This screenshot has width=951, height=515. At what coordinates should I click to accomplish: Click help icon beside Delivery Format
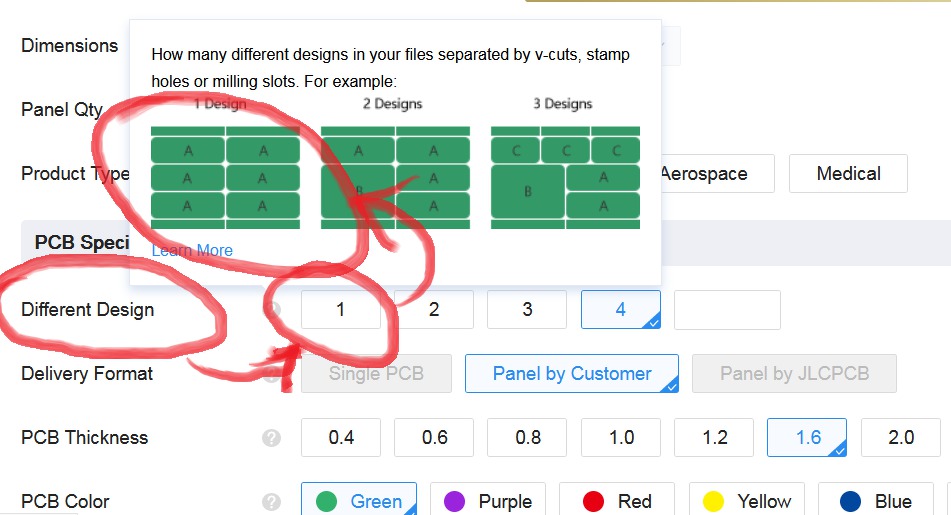271,374
